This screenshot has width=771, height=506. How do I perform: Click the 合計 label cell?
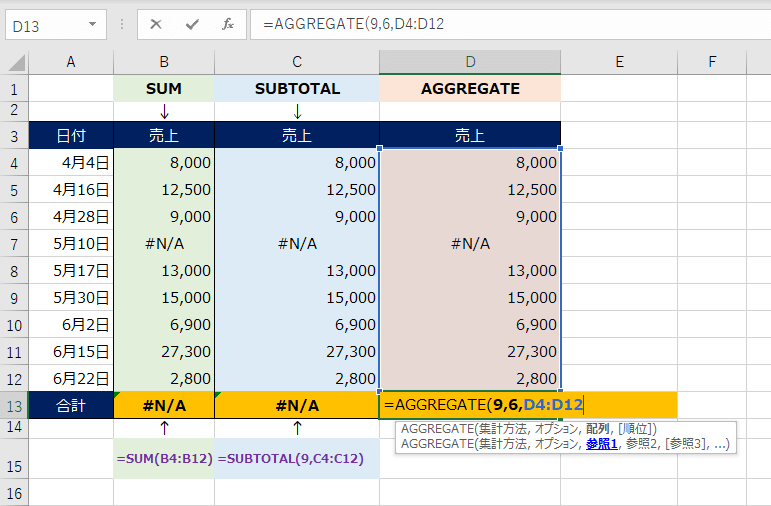(71, 405)
